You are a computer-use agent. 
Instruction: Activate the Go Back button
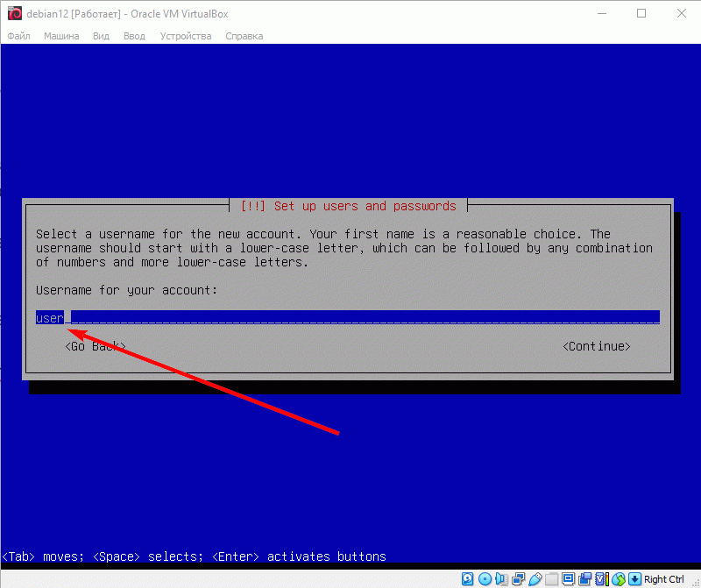coord(96,346)
